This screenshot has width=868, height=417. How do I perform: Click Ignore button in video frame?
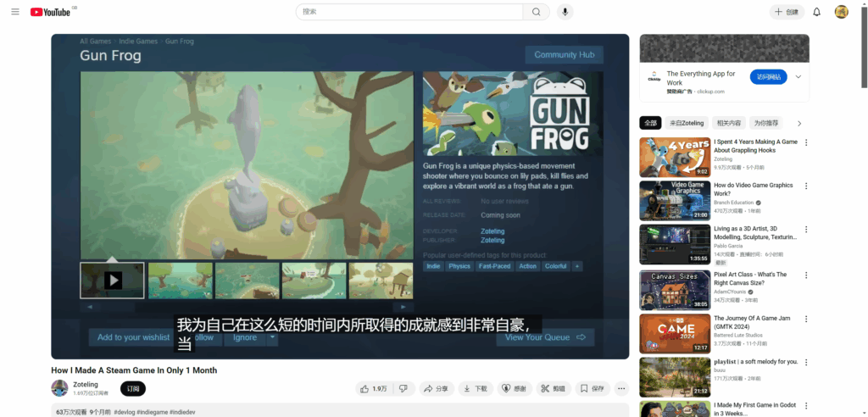point(245,337)
